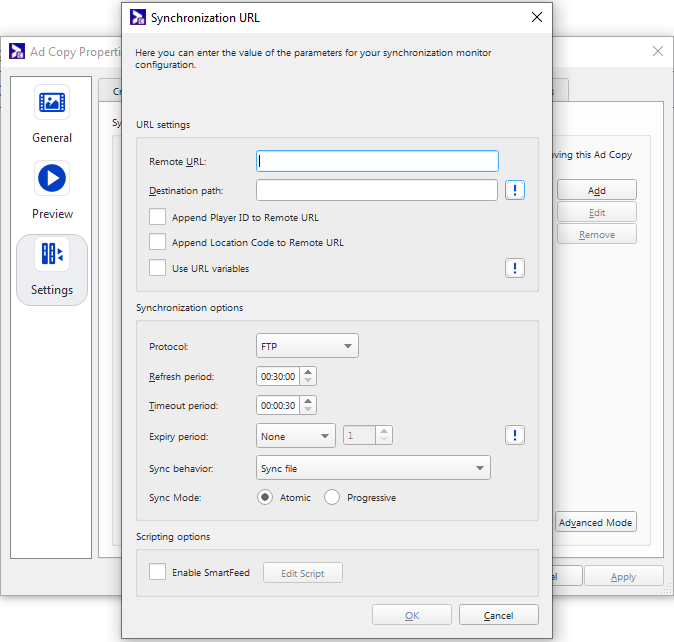This screenshot has height=642, width=674.
Task: Select the Settings sidebar icon
Action: [x=52, y=255]
